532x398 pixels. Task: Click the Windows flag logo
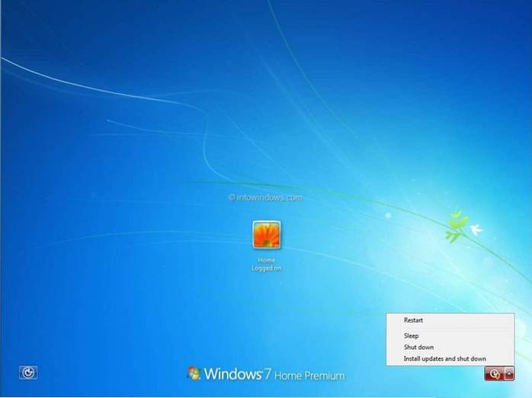click(x=194, y=374)
